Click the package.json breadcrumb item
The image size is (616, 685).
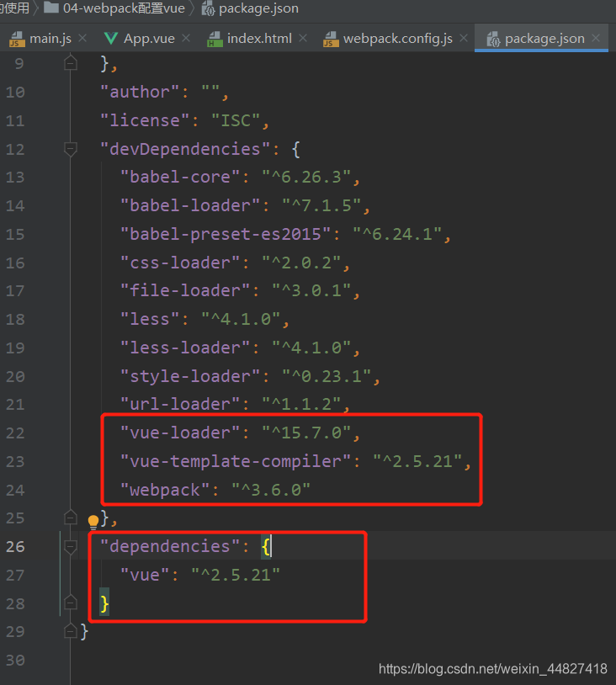(x=250, y=8)
